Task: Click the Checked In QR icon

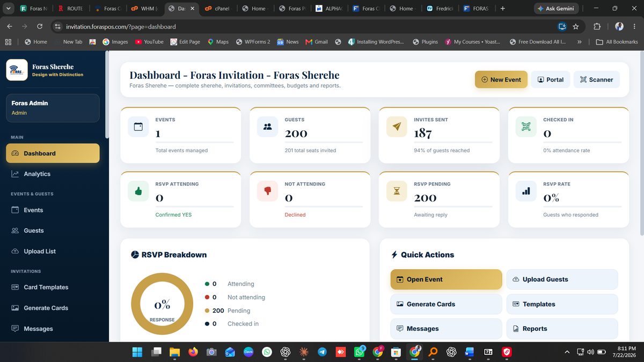Action: [526, 127]
